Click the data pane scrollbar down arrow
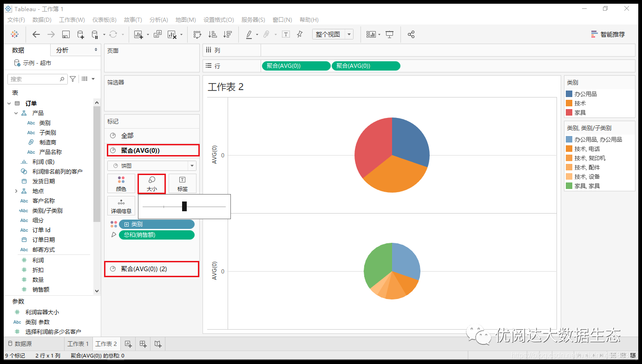 97,291
